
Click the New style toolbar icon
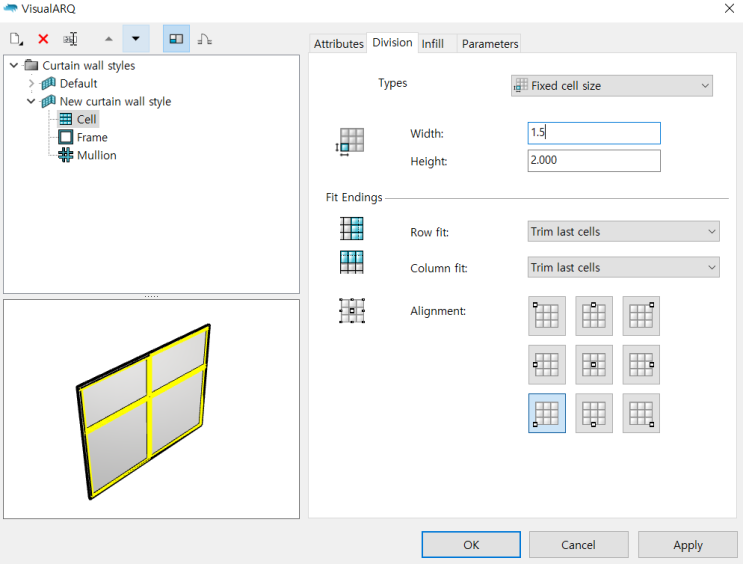pos(16,39)
